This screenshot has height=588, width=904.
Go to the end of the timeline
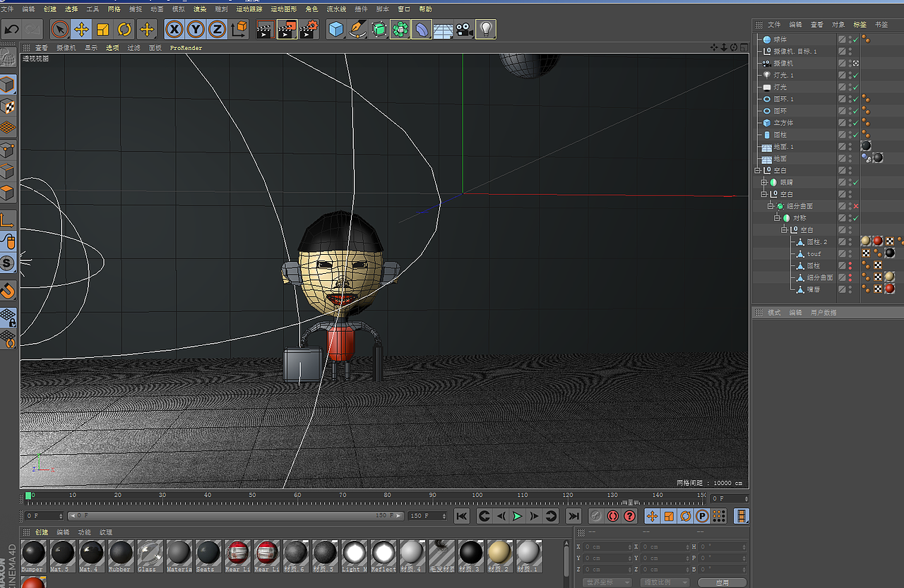tap(573, 516)
